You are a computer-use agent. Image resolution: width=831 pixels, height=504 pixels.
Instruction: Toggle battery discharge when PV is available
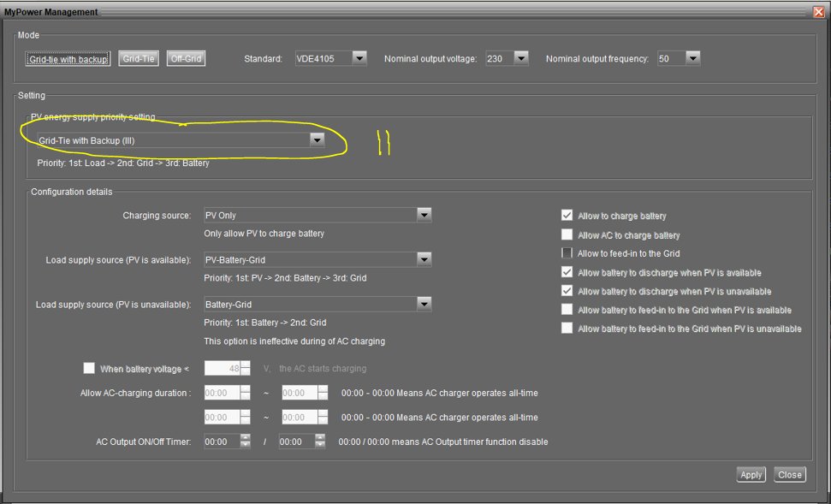click(x=567, y=272)
